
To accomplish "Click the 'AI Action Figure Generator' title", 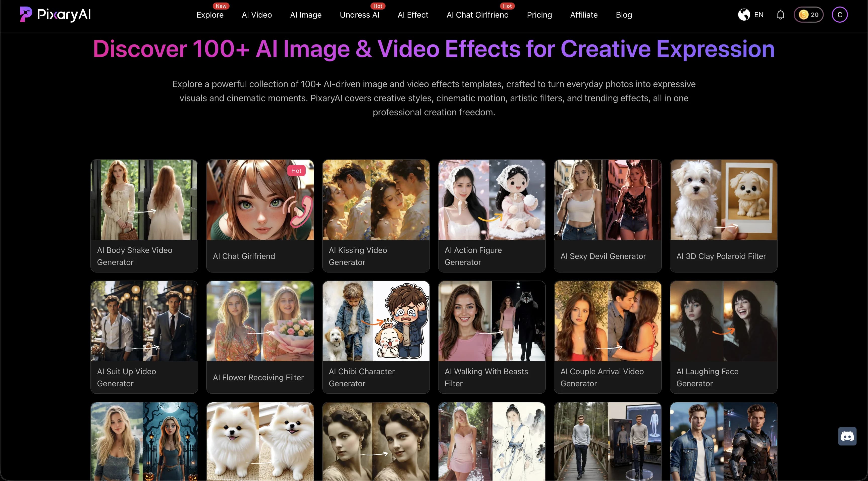I will coord(473,256).
